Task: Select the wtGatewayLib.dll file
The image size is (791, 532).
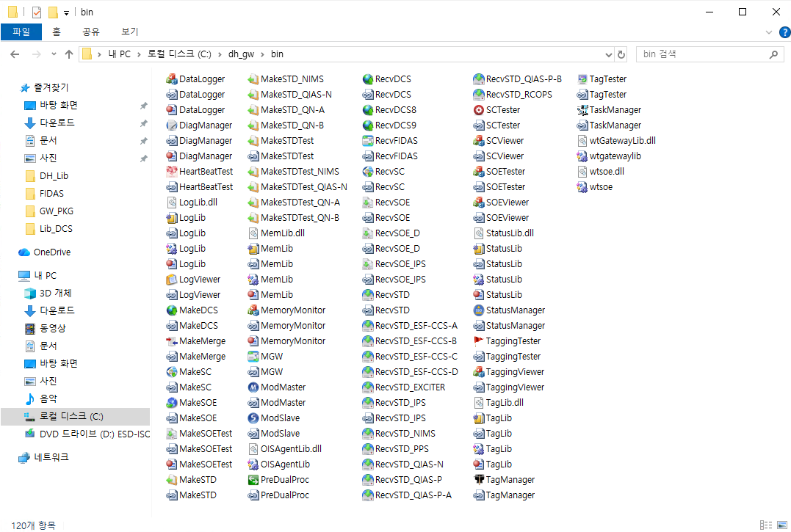Action: point(622,141)
